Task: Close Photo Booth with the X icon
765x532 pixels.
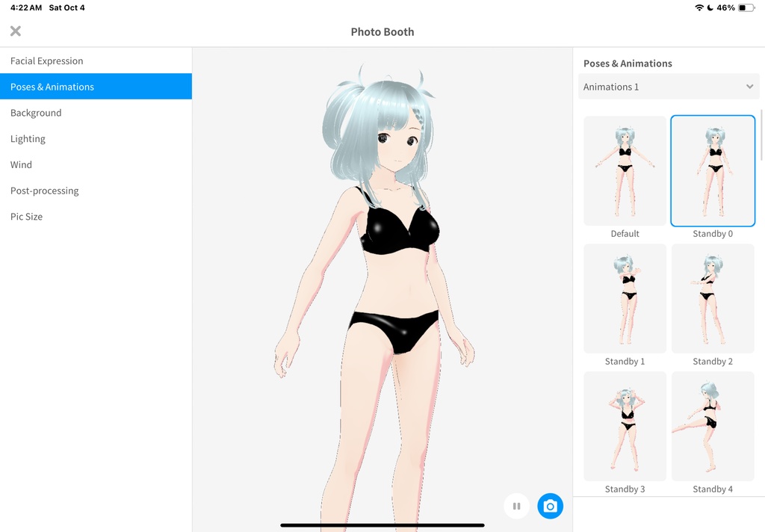Action: [x=15, y=31]
